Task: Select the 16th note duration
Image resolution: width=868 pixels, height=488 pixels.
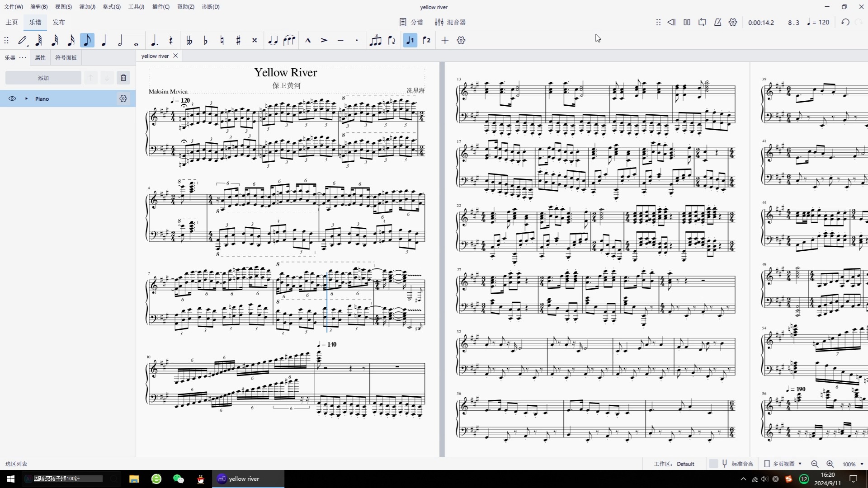Action: click(71, 40)
